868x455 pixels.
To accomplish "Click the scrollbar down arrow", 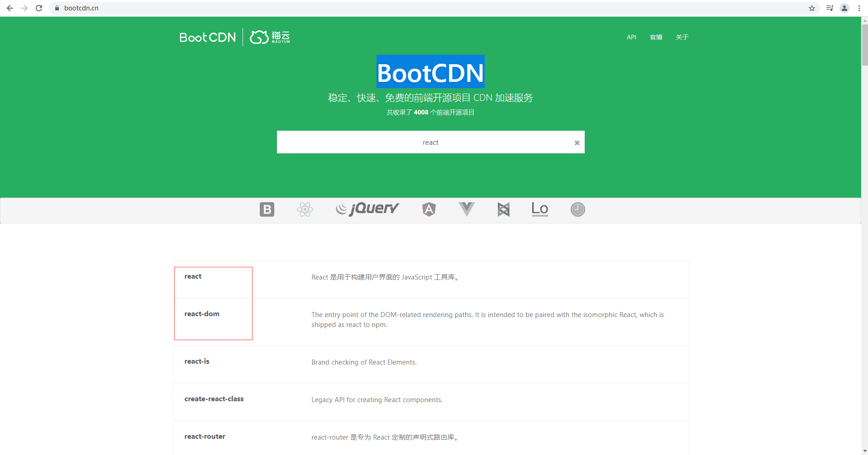I will (864, 451).
